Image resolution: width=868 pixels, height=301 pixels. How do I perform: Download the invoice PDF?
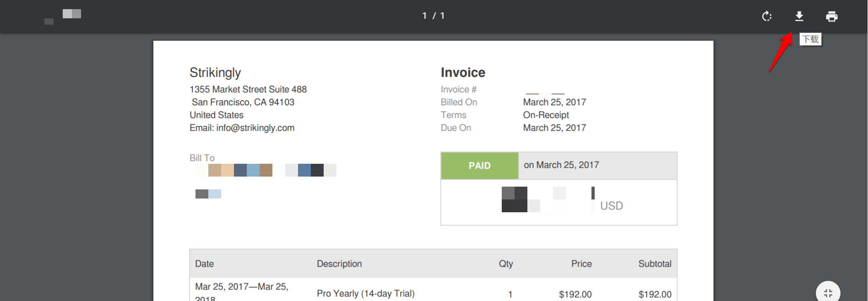click(x=799, y=16)
